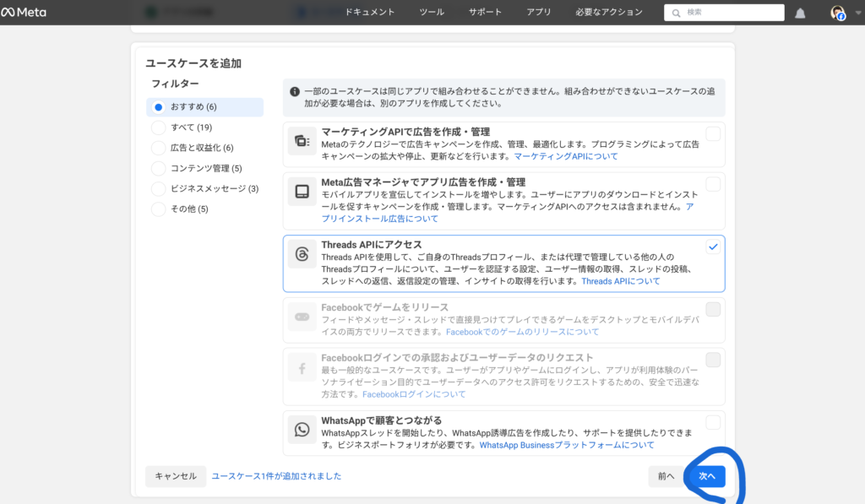Check the マーケティングAPIで広告を作成・管理 checkbox
865x504 pixels.
[x=713, y=133]
